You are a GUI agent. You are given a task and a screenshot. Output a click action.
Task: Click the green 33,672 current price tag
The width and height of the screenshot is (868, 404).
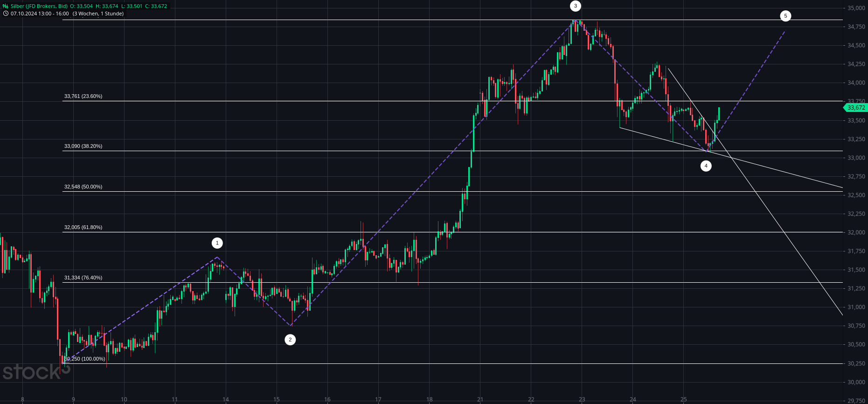coord(856,108)
